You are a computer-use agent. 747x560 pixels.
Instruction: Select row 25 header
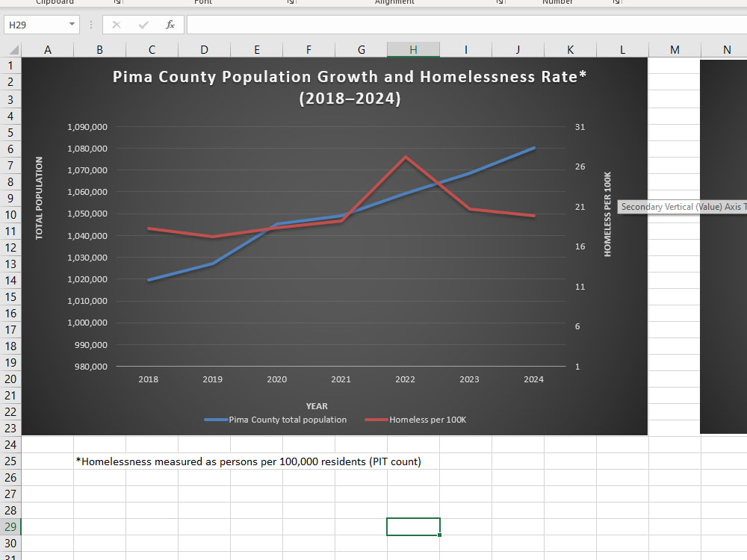[10, 461]
